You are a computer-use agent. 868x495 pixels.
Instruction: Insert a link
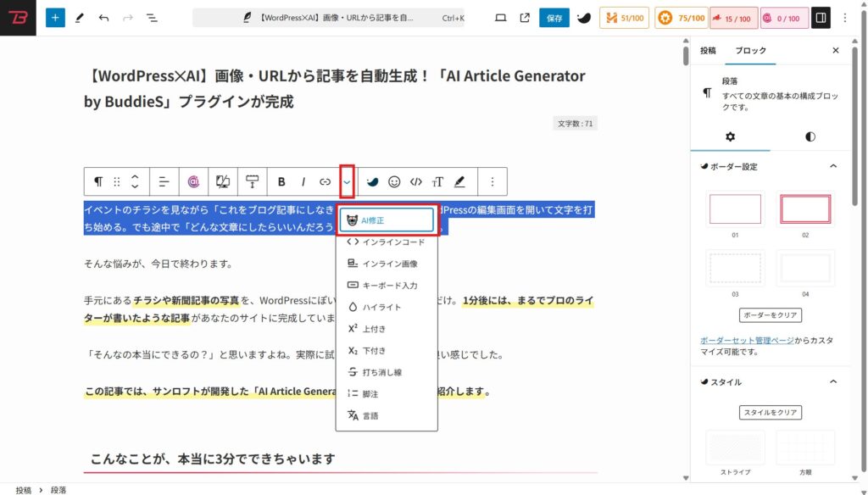coord(325,181)
